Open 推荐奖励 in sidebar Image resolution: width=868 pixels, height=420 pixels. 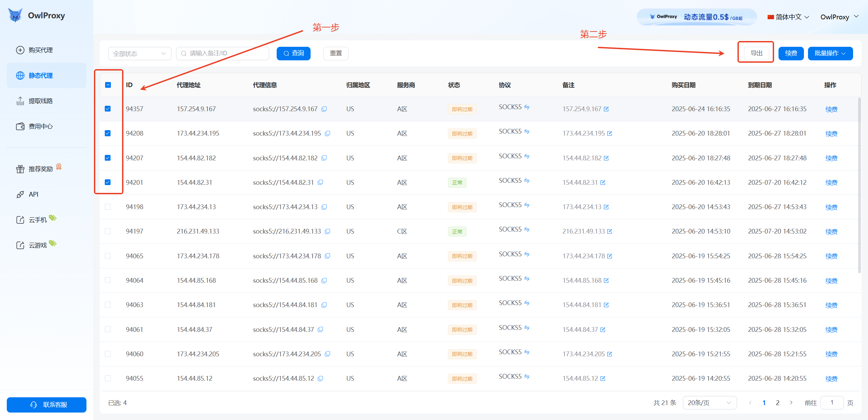pos(46,169)
